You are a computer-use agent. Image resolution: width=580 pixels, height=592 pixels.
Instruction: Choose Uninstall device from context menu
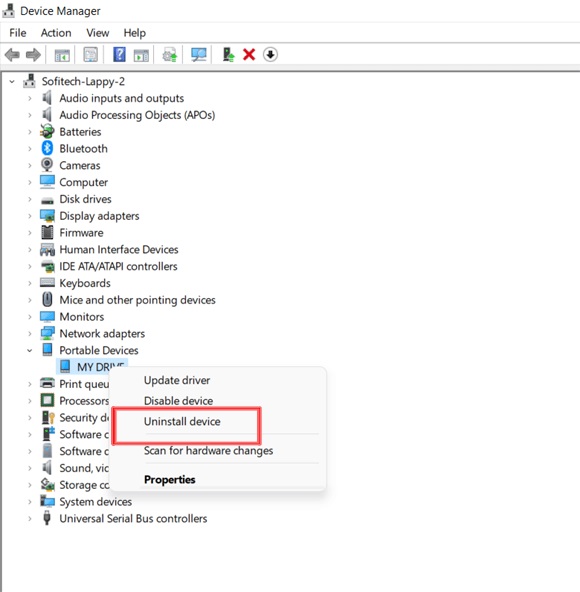coord(182,421)
